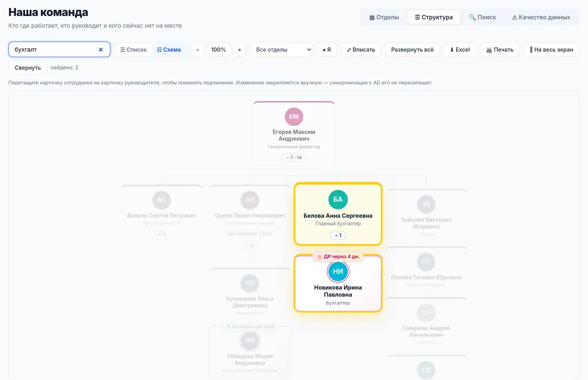
Task: Click the faded name Зайцева Виктория Игоревна
Action: click(x=426, y=223)
